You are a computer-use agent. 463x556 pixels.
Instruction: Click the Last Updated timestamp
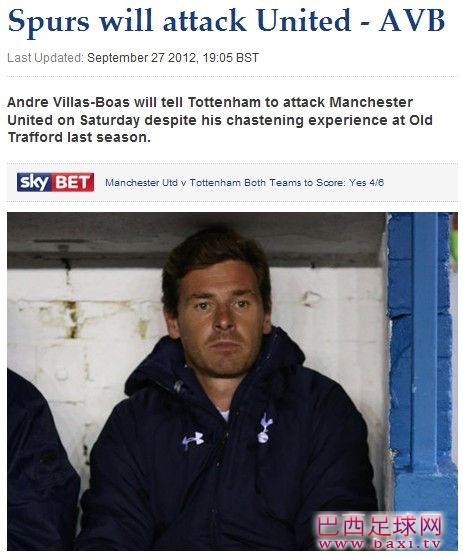pyautogui.click(x=133, y=57)
